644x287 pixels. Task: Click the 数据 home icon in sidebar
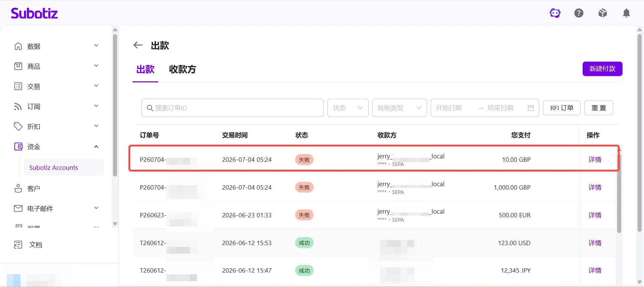[18, 46]
